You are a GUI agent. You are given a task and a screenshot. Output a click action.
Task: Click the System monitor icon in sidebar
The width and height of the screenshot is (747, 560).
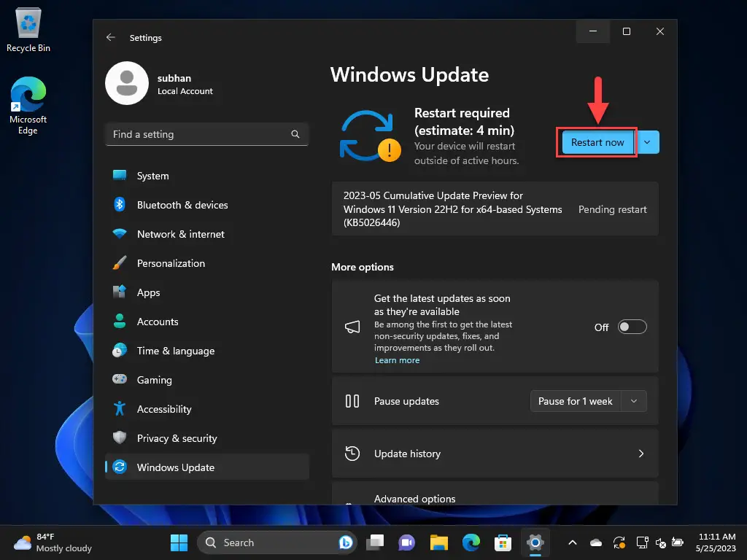pos(120,175)
